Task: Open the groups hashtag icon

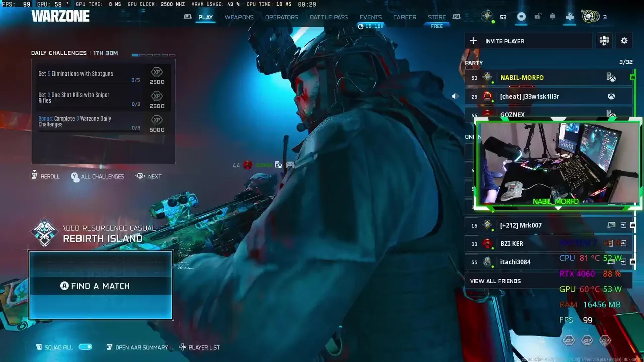Action: (x=604, y=41)
